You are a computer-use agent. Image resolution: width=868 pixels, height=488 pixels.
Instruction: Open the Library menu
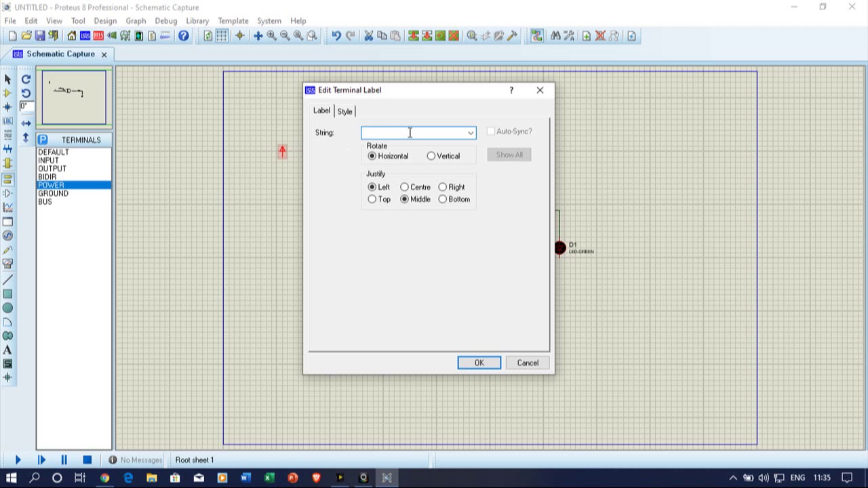(x=197, y=21)
